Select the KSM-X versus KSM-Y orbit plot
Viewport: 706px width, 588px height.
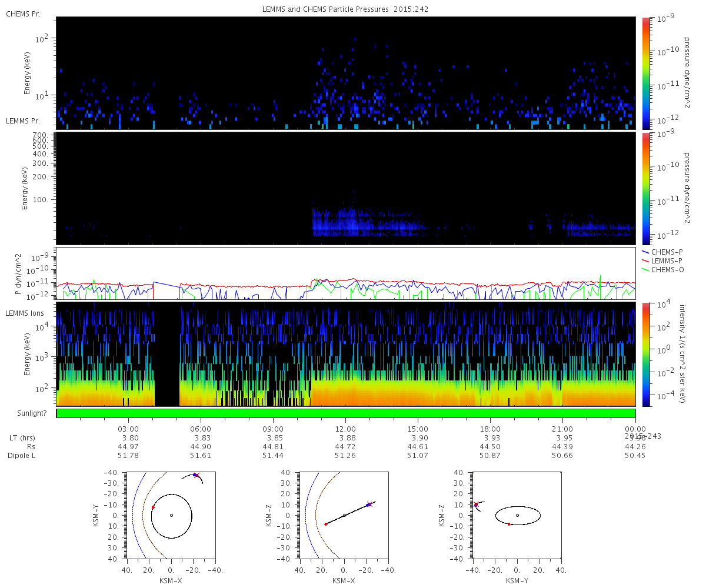[x=171, y=515]
